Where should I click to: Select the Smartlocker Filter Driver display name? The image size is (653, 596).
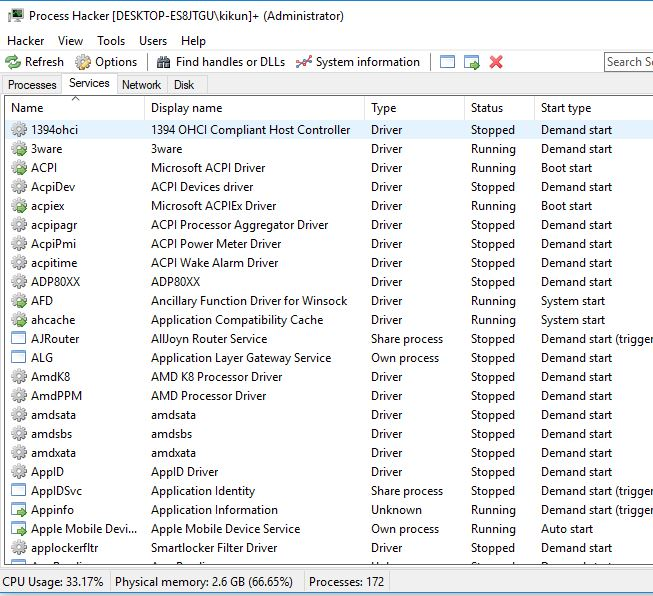click(x=214, y=548)
